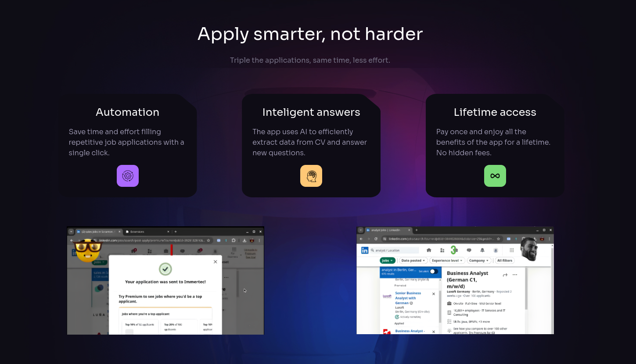Viewport: 636px width, 364px height.
Task: Click the 'analyst / Location' search field
Action: [x=395, y=250]
